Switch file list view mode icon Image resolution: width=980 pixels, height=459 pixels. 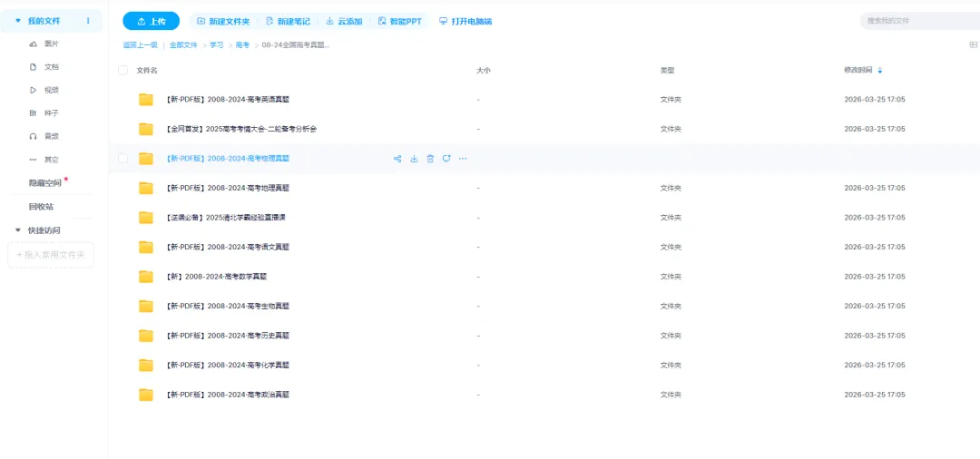pos(973,45)
